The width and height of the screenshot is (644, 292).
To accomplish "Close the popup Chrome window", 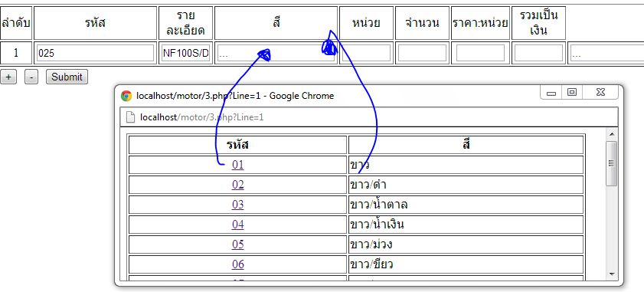I will [x=600, y=93].
